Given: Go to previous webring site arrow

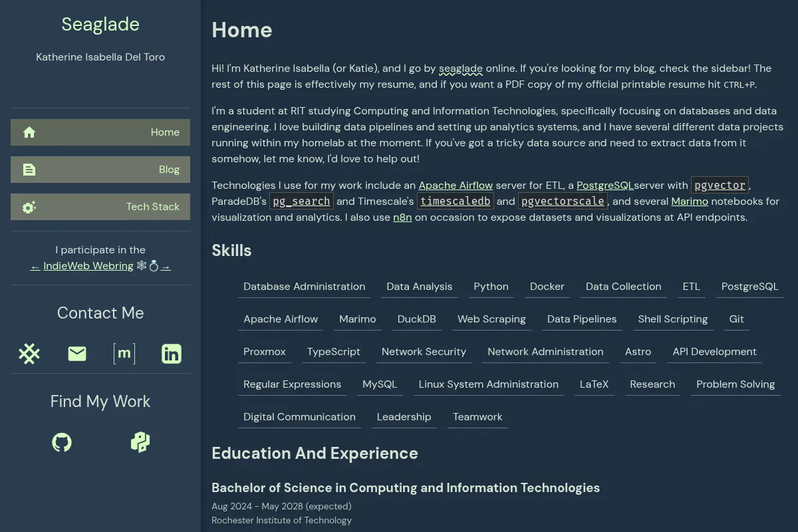Looking at the screenshot, I should [x=35, y=266].
